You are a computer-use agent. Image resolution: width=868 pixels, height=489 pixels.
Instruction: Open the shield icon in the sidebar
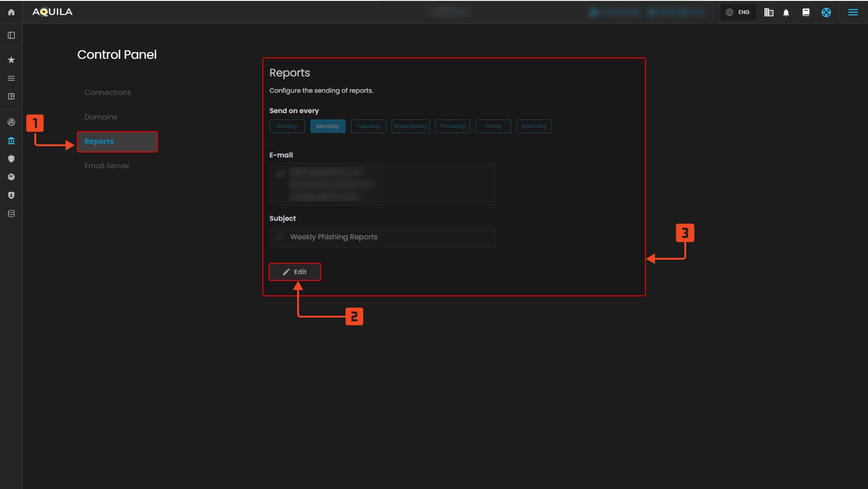coord(11,159)
